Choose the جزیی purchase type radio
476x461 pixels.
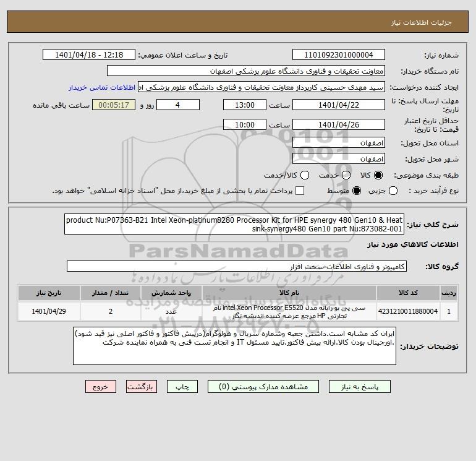pos(393,191)
